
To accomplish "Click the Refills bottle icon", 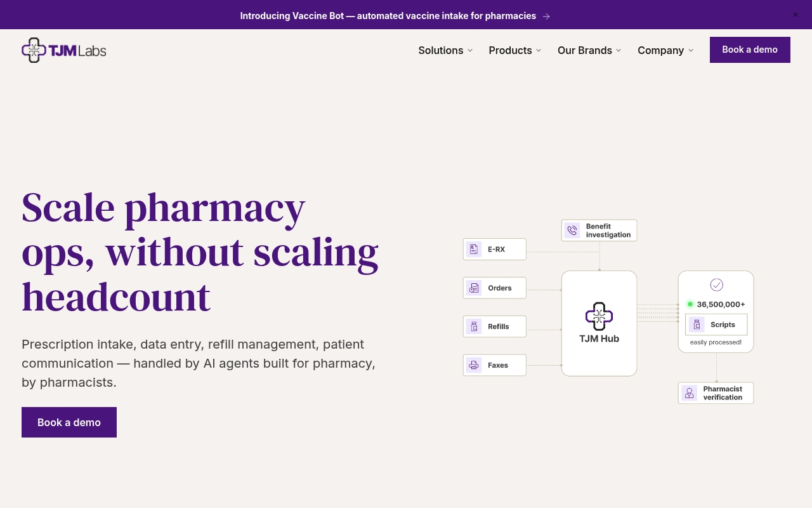I will (474, 326).
